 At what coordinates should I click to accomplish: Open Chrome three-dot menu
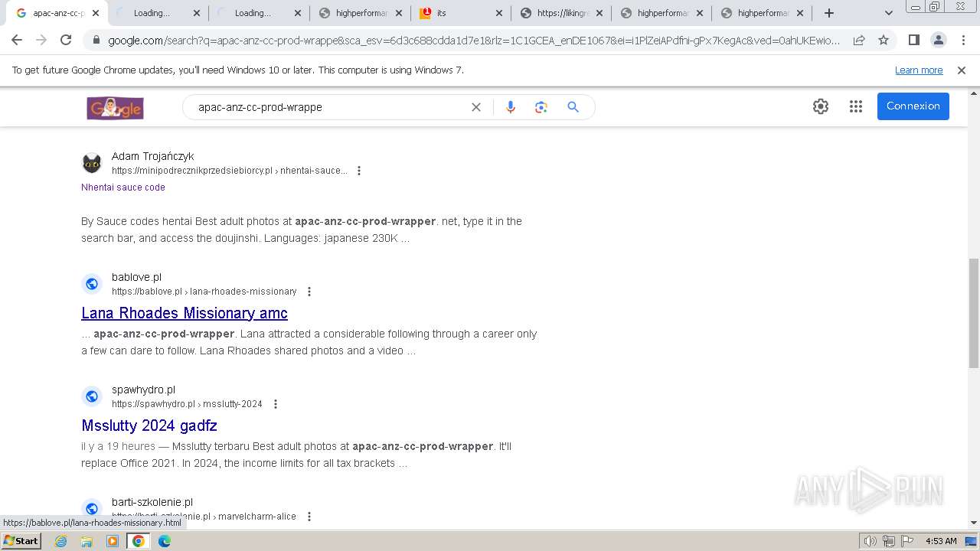[963, 40]
